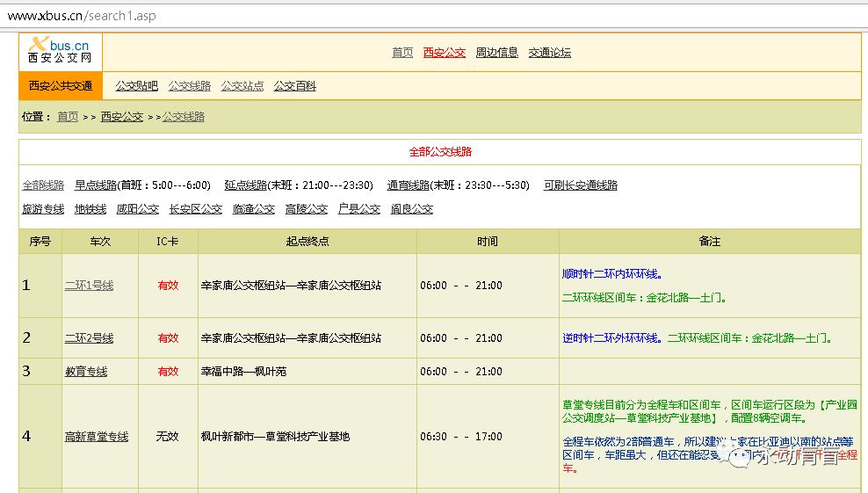
Task: Click row number 4 cell
Action: point(40,437)
